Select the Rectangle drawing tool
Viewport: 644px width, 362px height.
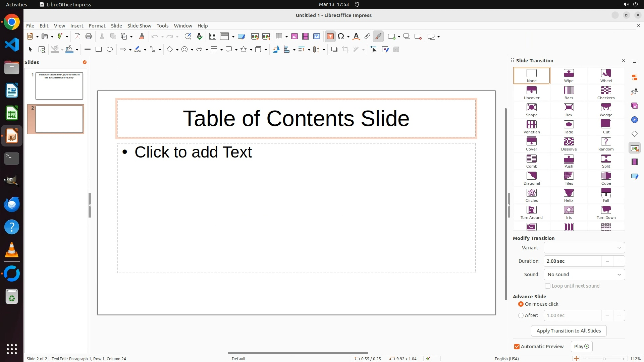point(99,50)
